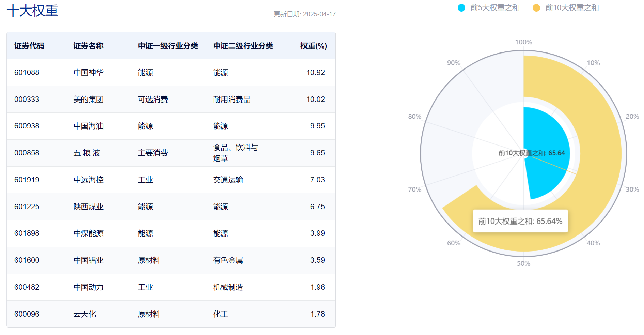644x335 pixels.
Task: Click weight value 9.65
Action: (317, 153)
